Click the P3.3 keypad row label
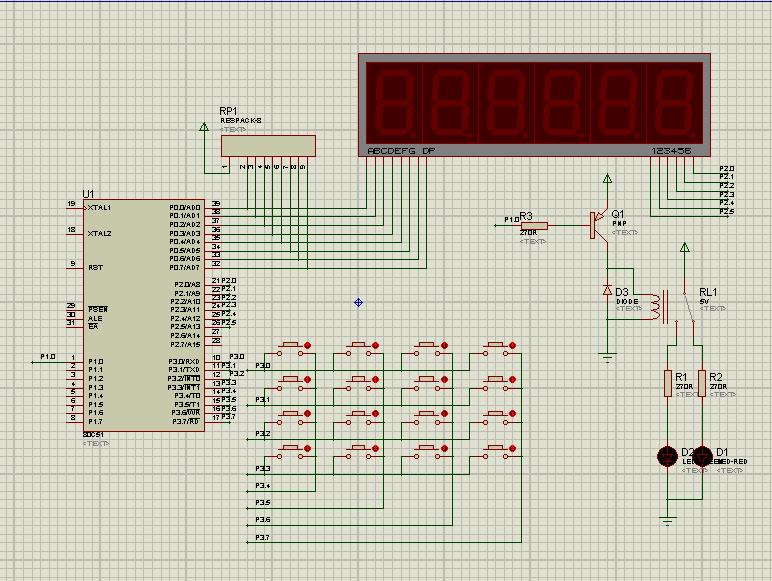The image size is (772, 581). pos(262,469)
